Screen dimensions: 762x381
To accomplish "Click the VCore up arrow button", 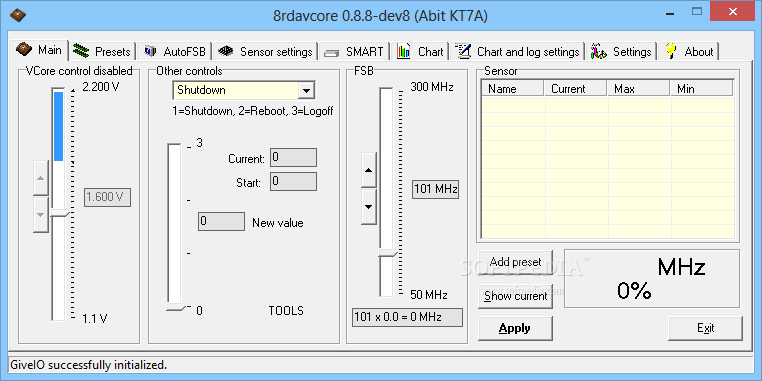I will coord(41,177).
